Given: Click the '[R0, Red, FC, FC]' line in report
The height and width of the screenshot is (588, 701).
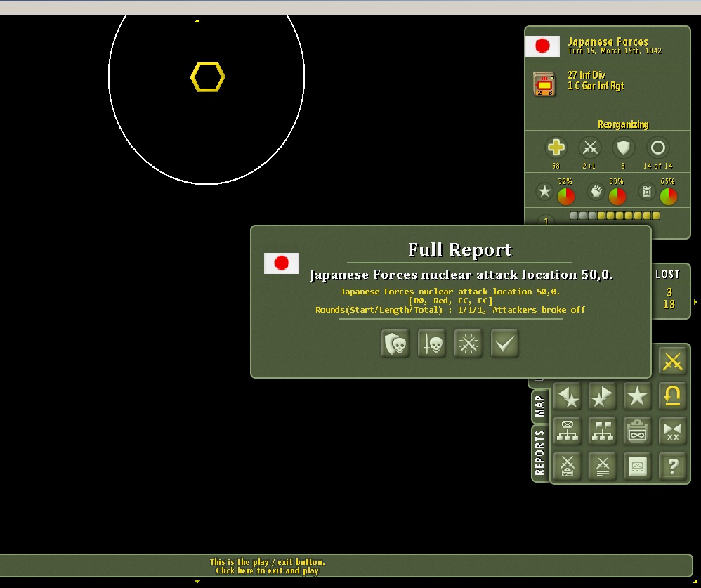Looking at the screenshot, I should 450,301.
